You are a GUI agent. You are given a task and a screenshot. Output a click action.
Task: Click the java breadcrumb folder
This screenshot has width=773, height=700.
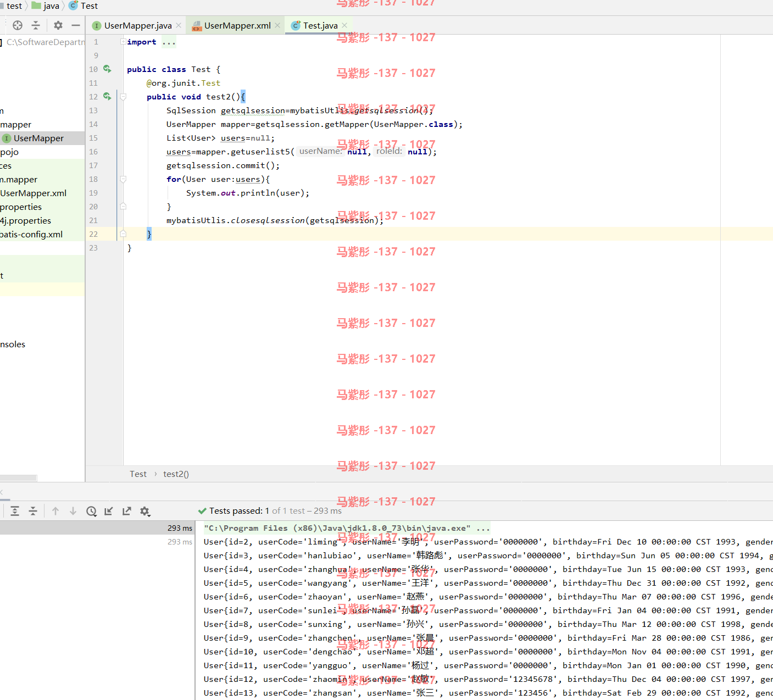[46, 5]
